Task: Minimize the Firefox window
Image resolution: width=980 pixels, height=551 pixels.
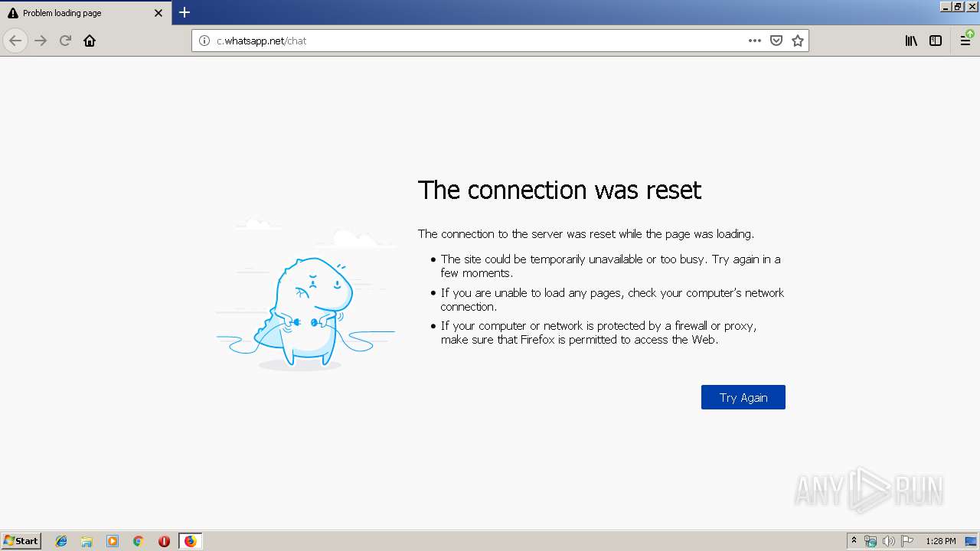Action: pyautogui.click(x=946, y=6)
